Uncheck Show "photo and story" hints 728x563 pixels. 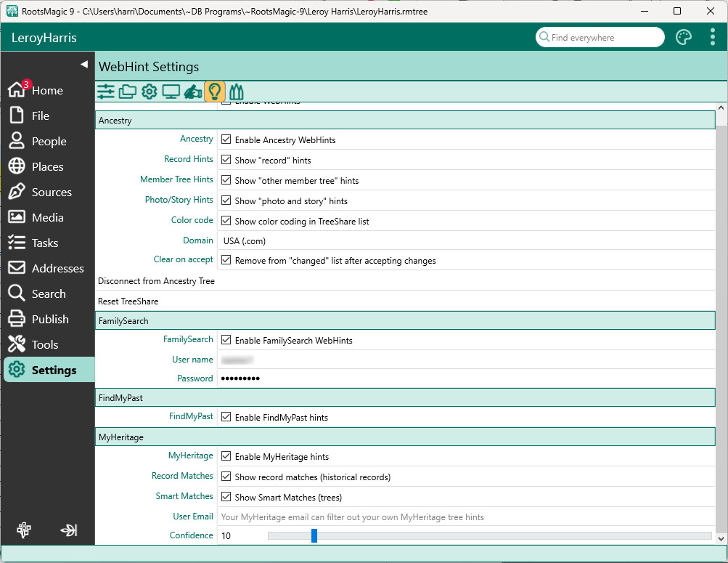coord(226,201)
